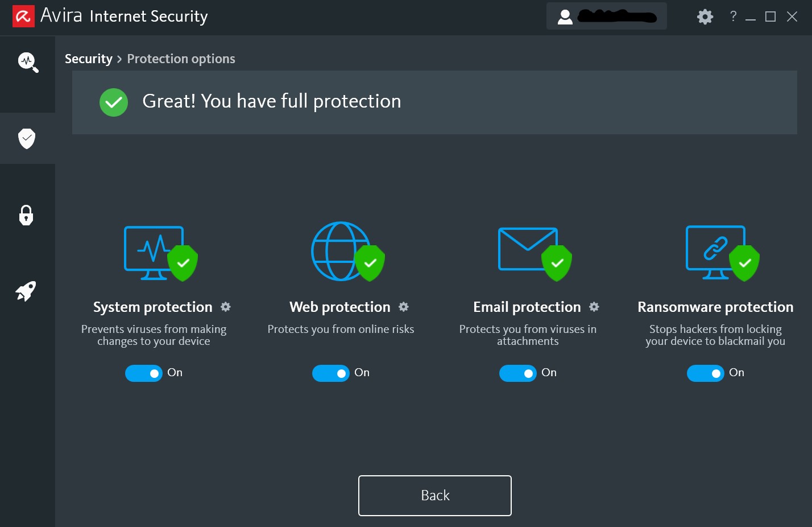Open Email protection settings gear

tap(594, 307)
